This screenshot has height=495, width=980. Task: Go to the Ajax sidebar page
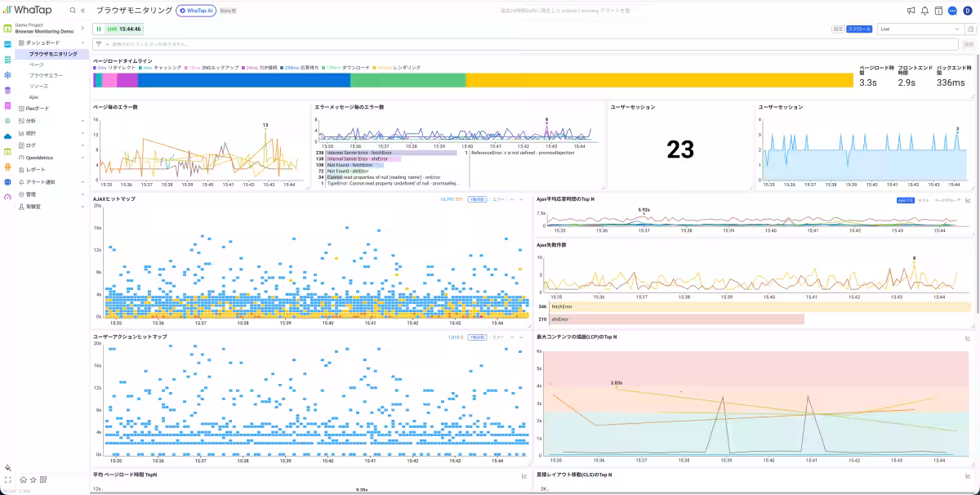(34, 96)
